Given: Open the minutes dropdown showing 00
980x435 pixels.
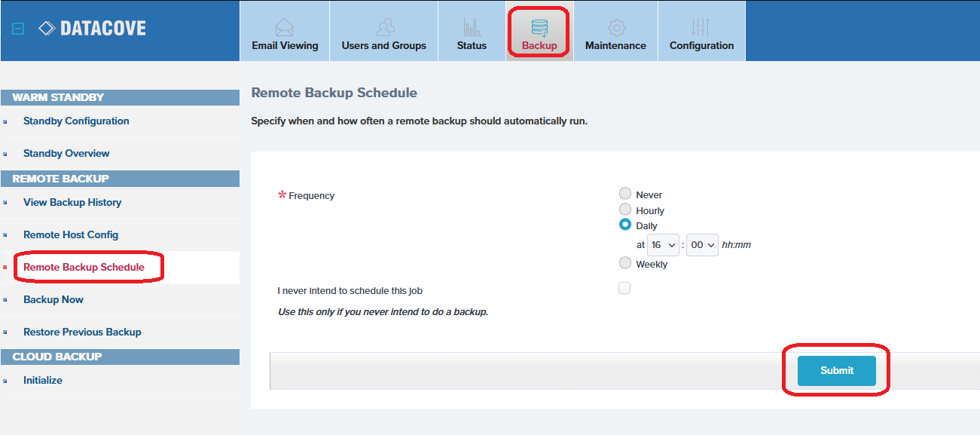Looking at the screenshot, I should coord(702,245).
